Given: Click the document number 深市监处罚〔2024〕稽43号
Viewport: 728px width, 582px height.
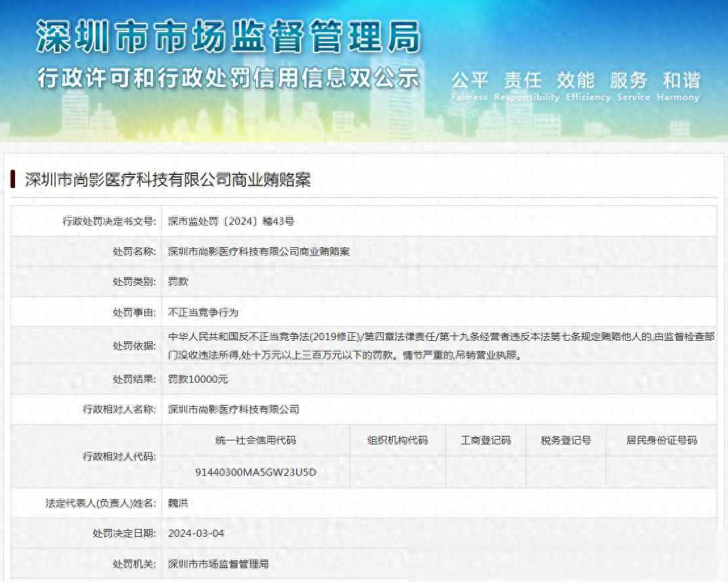Looking at the screenshot, I should pyautogui.click(x=231, y=221).
